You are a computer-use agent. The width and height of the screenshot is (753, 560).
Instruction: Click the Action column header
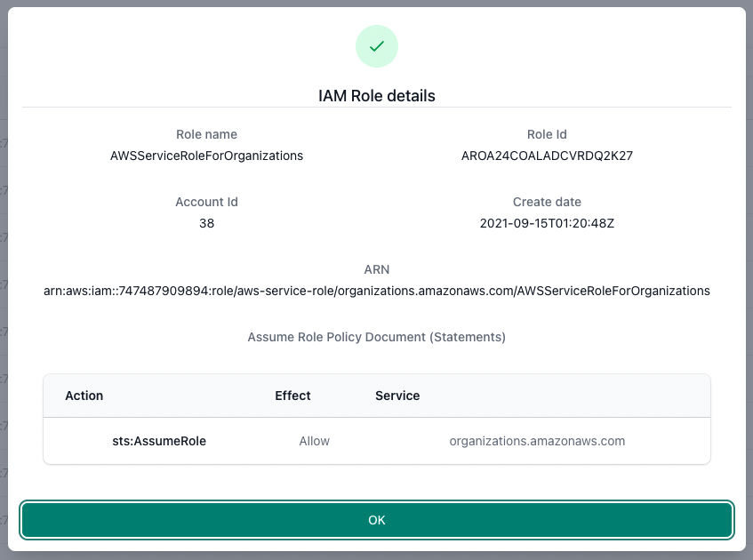click(x=84, y=396)
